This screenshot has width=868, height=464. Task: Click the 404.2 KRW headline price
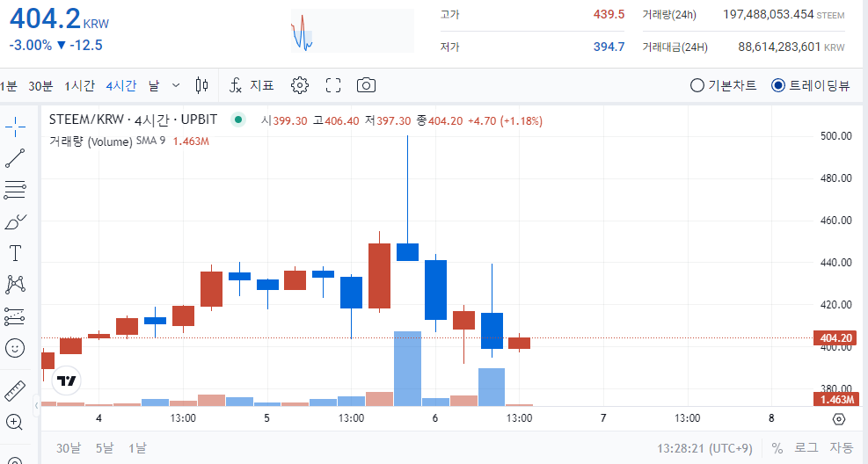[x=59, y=18]
